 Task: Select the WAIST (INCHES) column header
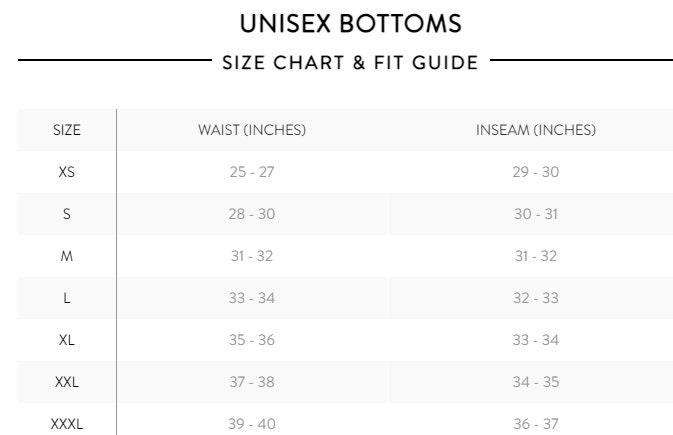(252, 130)
